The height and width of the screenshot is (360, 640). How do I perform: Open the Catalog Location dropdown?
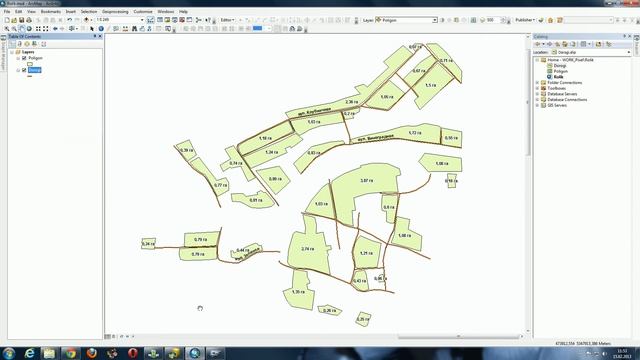click(x=629, y=52)
